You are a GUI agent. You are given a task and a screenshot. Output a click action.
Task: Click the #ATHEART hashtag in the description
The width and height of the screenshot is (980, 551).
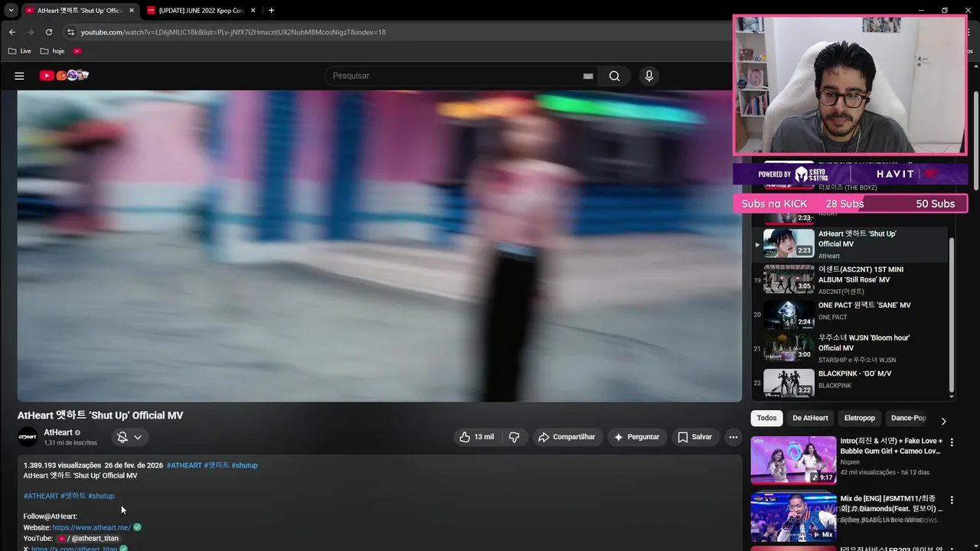(x=41, y=496)
